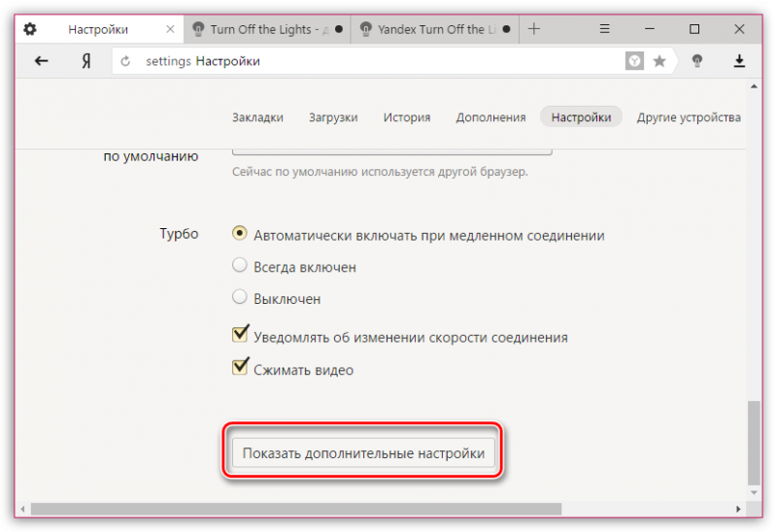Open the downloads arrow icon
This screenshot has width=777, height=532.
click(739, 61)
